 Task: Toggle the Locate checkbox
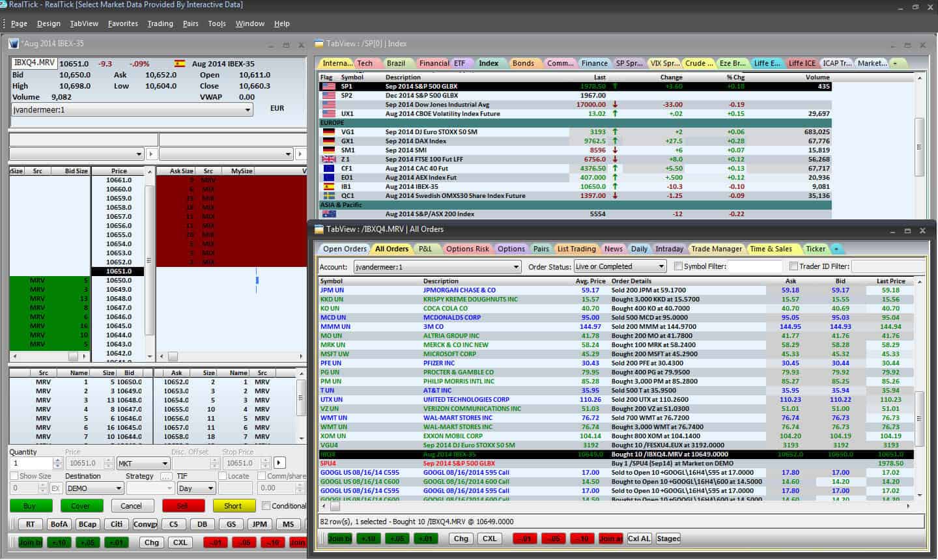pos(222,476)
